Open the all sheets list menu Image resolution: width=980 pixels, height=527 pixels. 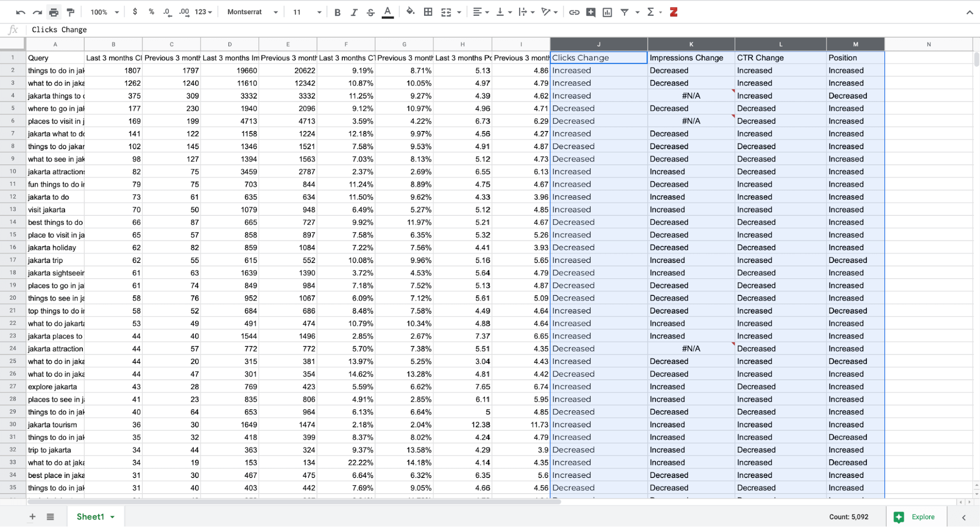coord(50,516)
